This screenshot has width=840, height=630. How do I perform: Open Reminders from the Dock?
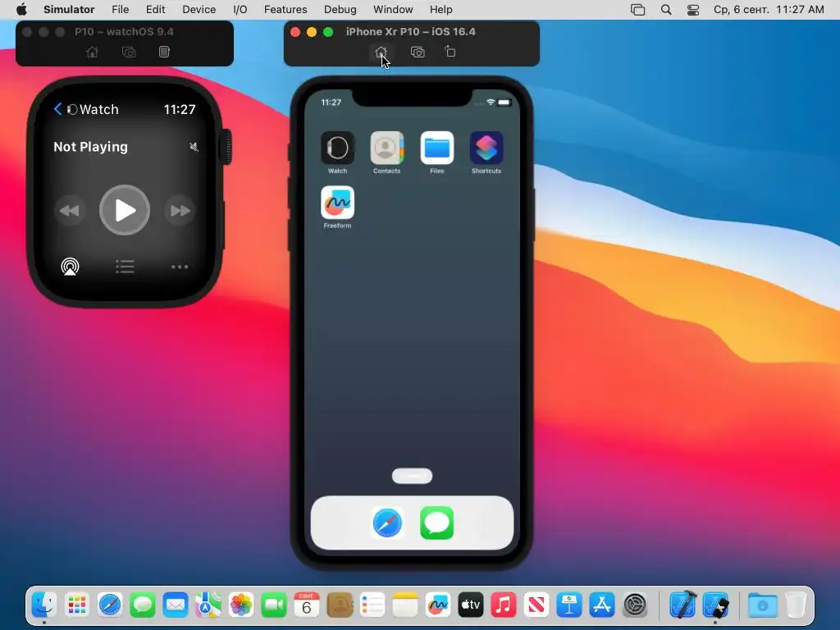pyautogui.click(x=372, y=605)
